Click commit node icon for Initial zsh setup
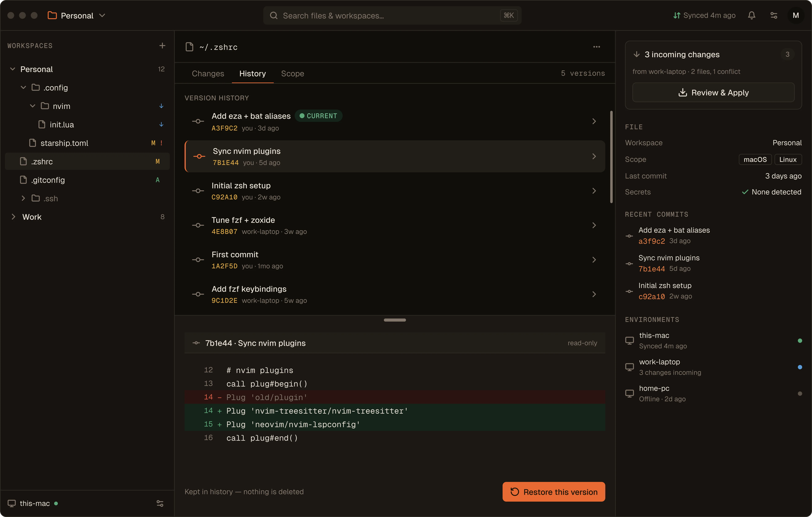Screen dimensions: 812x517 198,191
